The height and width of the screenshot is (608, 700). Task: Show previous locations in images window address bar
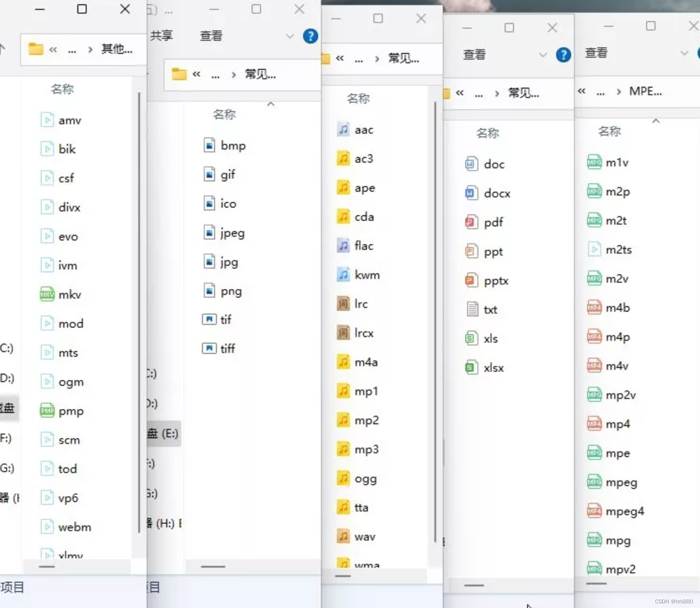coord(196,74)
